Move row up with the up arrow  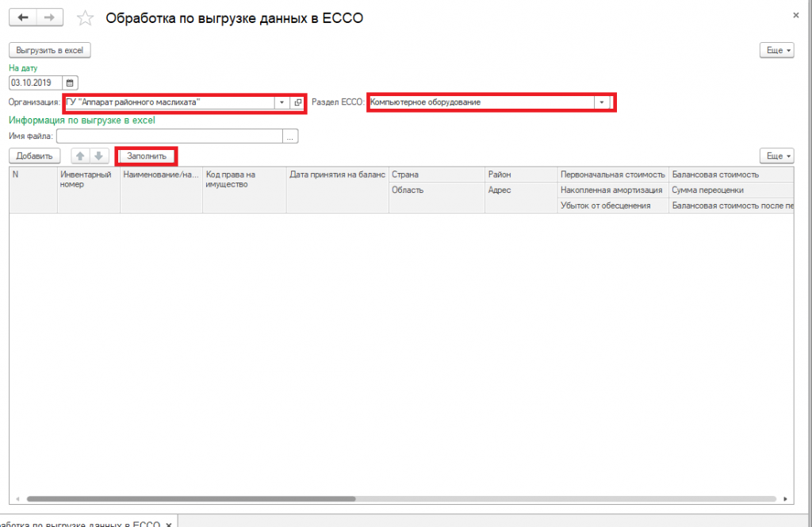[80, 156]
